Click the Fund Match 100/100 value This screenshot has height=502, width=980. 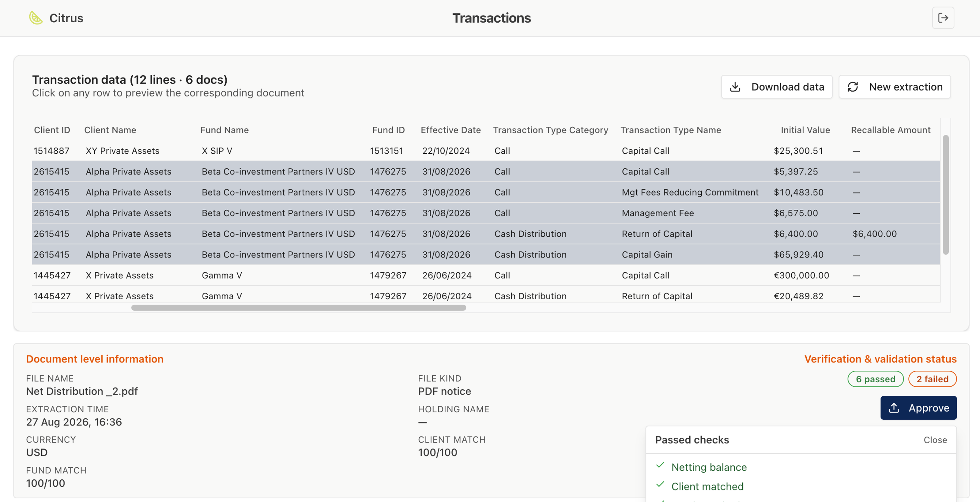point(46,483)
